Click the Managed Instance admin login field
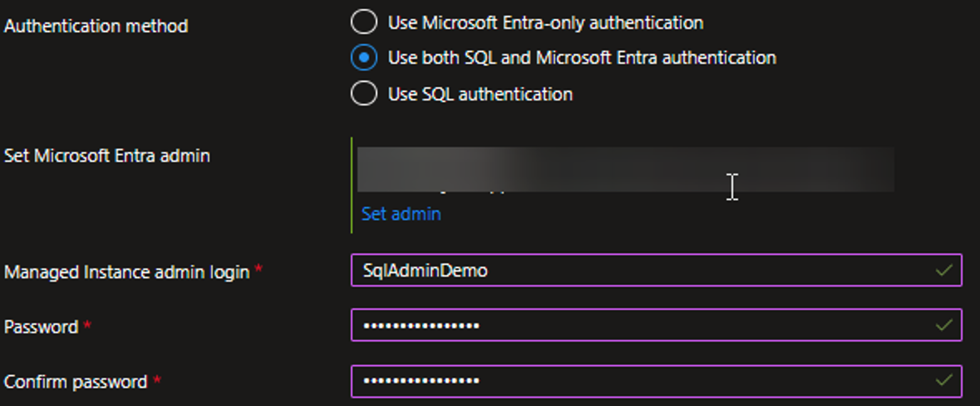Image resolution: width=980 pixels, height=406 pixels. (x=635, y=271)
